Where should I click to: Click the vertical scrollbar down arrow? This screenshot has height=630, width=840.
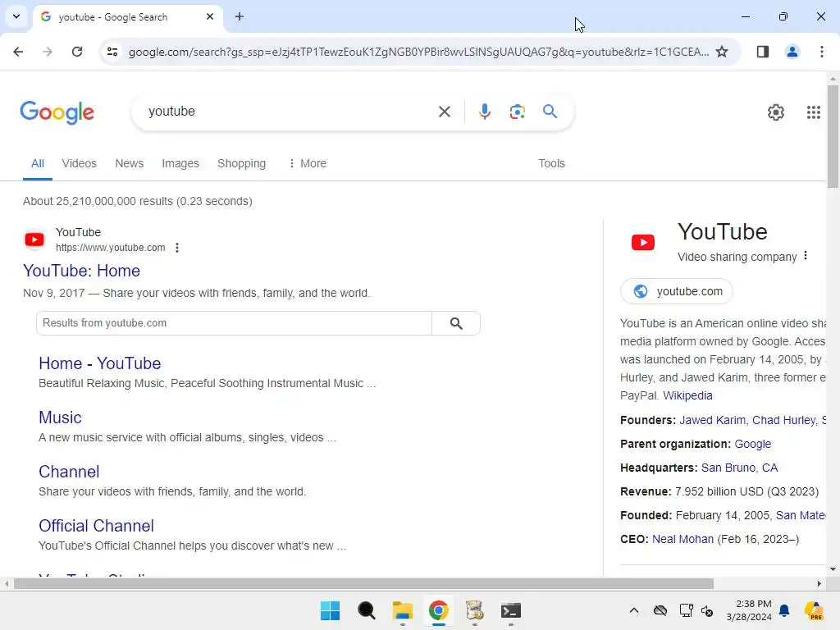[x=833, y=569]
